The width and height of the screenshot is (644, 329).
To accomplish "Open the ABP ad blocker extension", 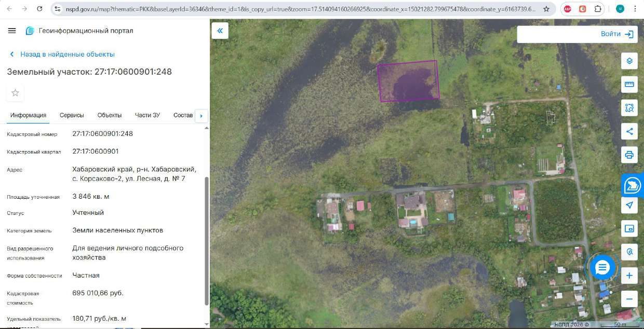I will (x=568, y=9).
